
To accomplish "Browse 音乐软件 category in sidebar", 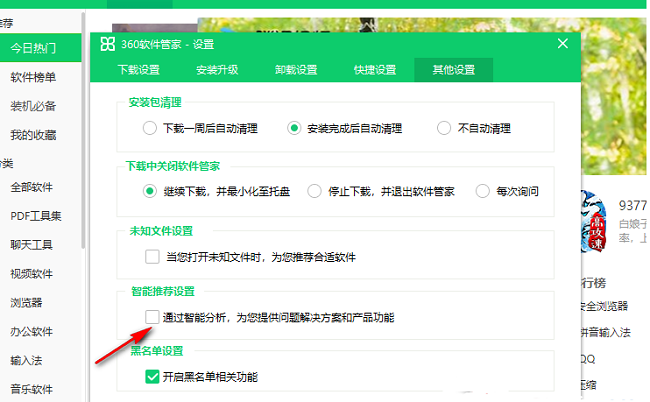I will coord(32,389).
